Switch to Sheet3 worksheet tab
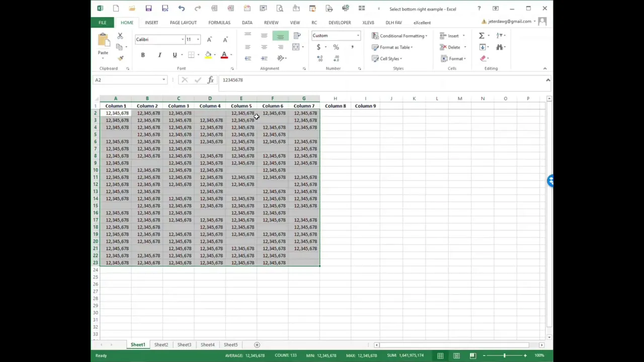 [184, 345]
